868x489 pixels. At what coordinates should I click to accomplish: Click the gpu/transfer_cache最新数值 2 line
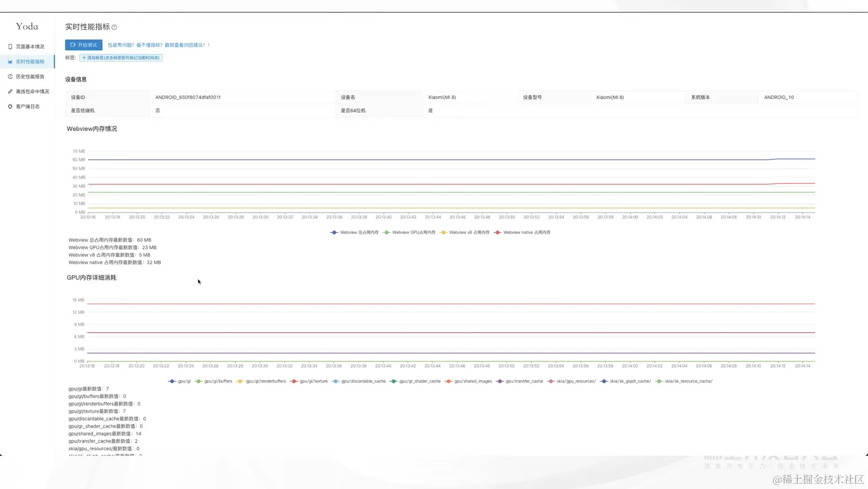point(103,441)
